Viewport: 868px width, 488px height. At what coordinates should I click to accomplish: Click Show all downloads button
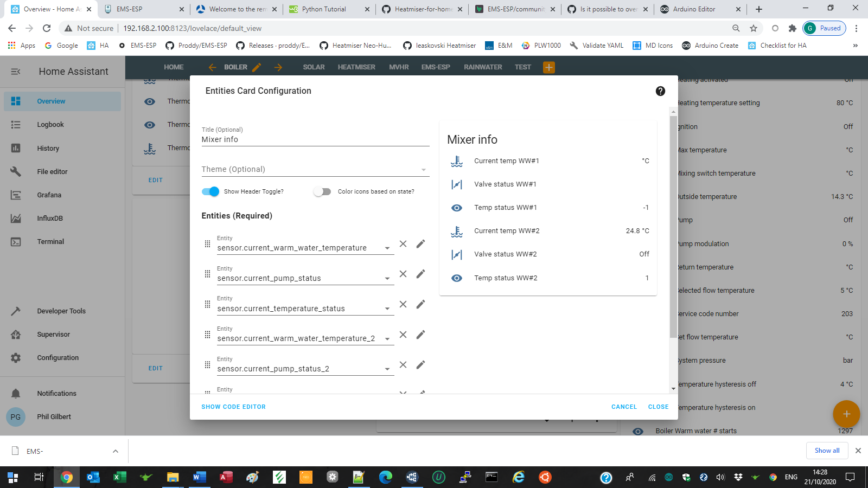[x=827, y=451]
